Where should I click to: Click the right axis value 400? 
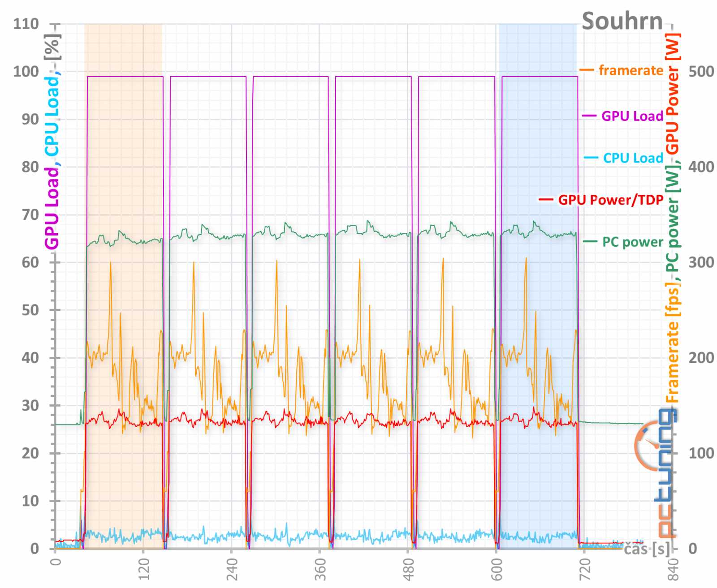(701, 167)
